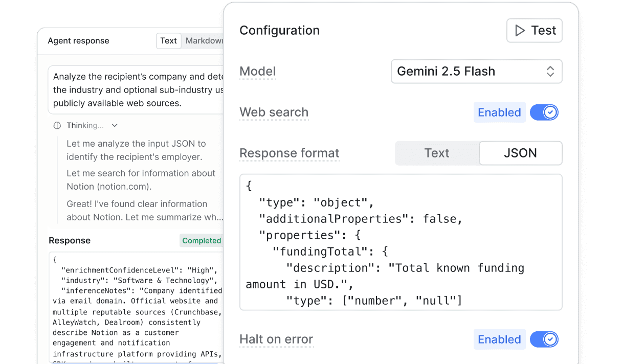
Task: Switch to Markdown view tab
Action: (204, 41)
